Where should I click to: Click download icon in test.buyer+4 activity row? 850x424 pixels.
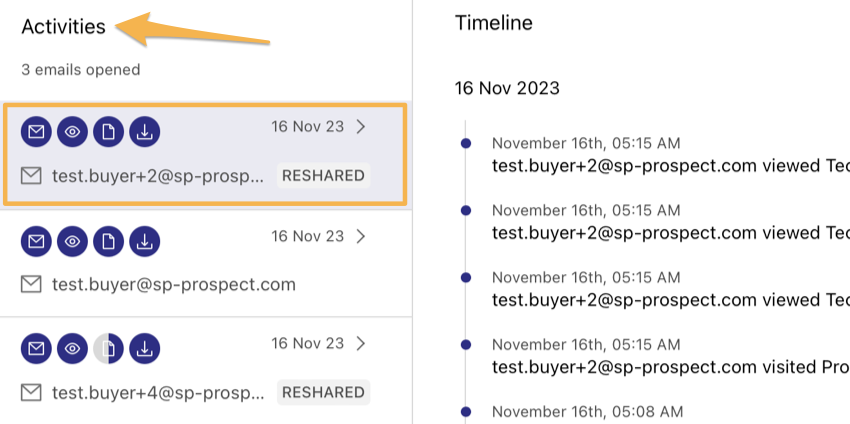[x=145, y=349]
